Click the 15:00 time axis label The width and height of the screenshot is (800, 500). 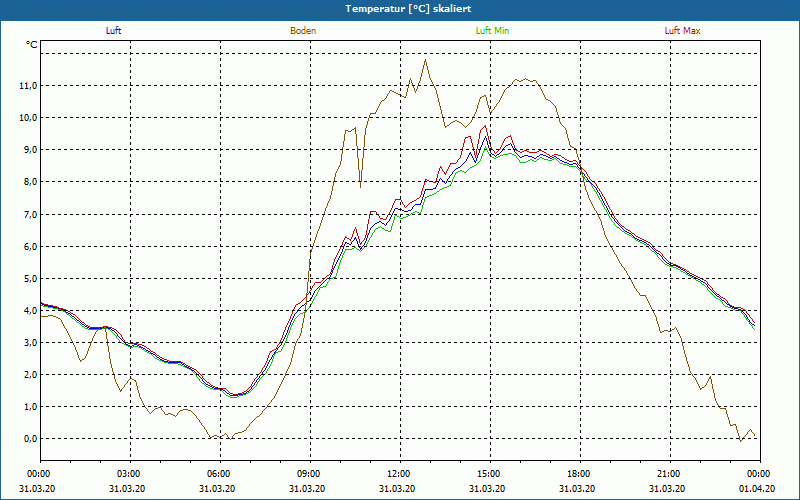488,474
